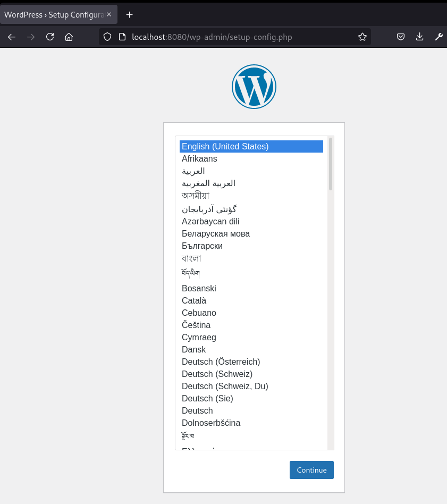Select བོད་ཡིག Tibetan language option
Screen dimensions: 447x504
coord(251,273)
